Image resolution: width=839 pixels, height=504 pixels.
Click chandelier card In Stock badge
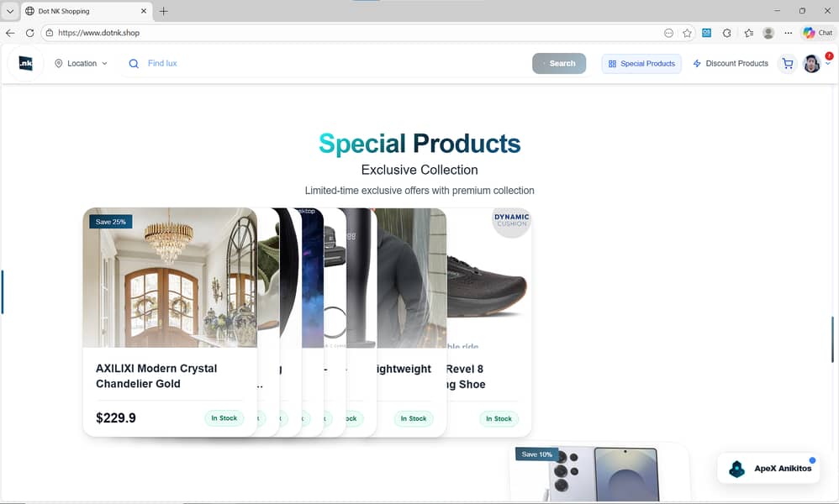coord(224,418)
